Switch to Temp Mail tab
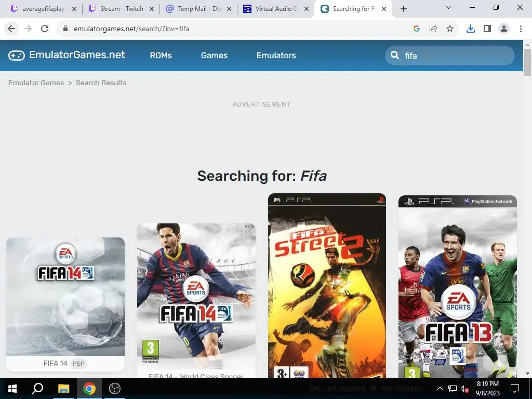 pos(199,9)
